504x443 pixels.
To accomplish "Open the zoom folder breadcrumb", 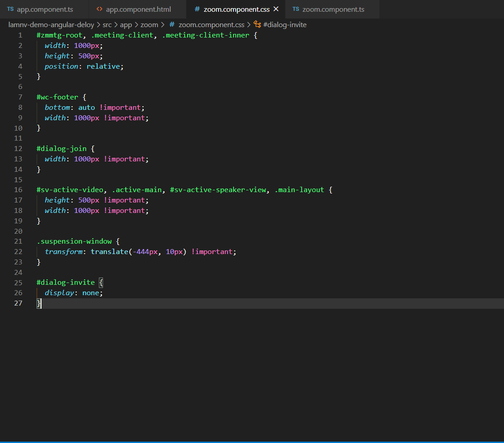I will [x=149, y=25].
